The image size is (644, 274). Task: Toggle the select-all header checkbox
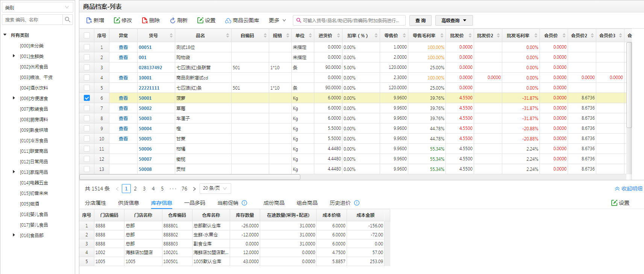[87, 35]
